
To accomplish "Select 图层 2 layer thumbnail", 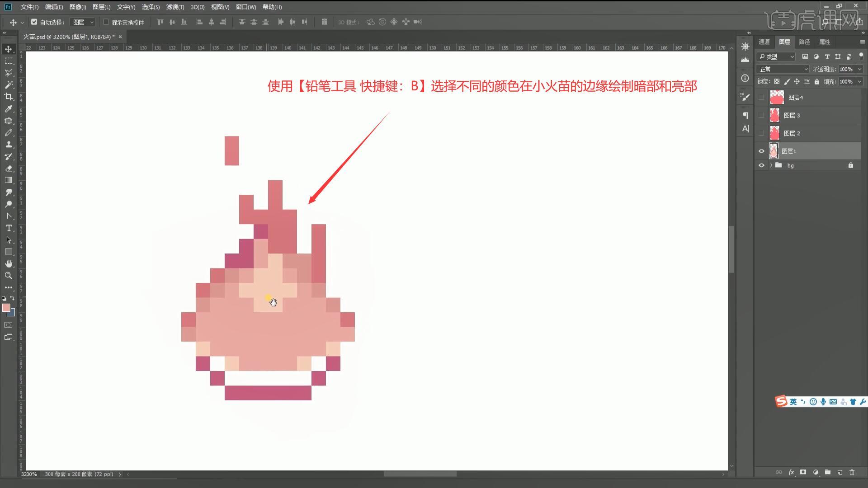I will [x=774, y=133].
